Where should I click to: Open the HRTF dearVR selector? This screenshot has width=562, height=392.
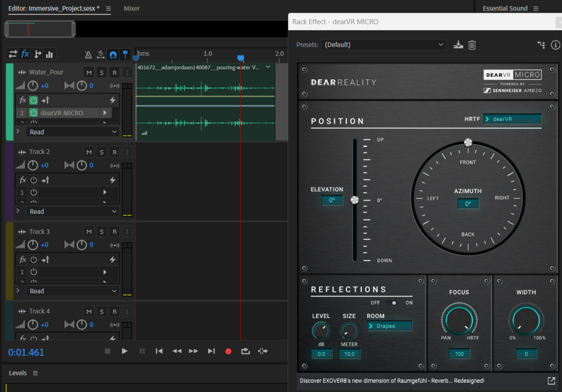[x=512, y=119]
